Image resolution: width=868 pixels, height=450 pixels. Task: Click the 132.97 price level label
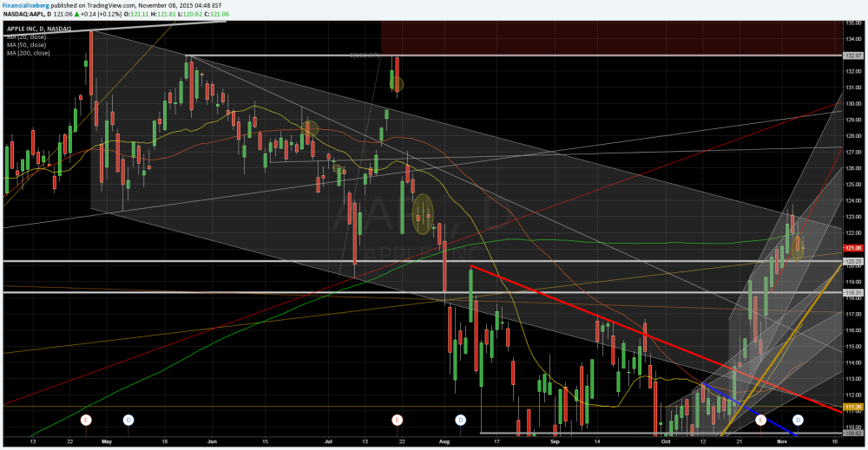tap(853, 55)
